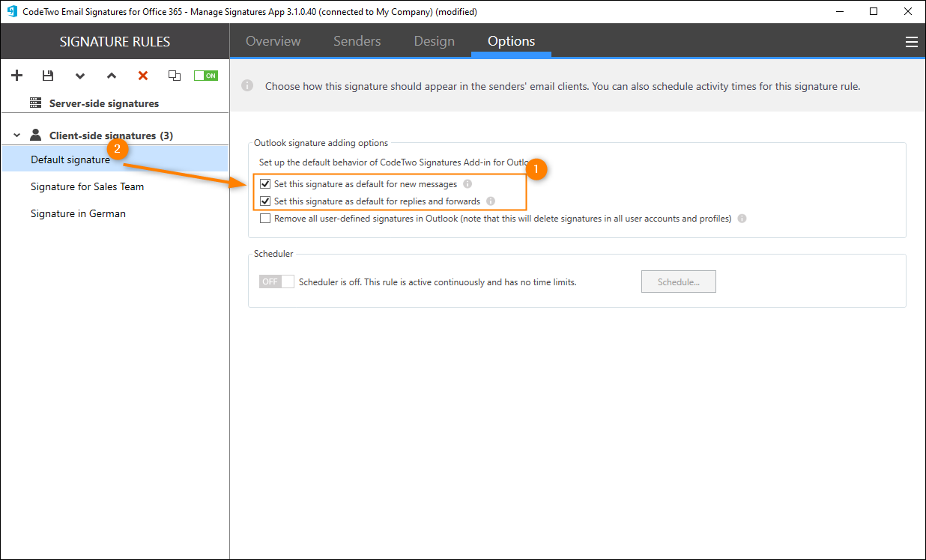Click the clone rule icon
Image resolution: width=926 pixels, height=560 pixels.
175,76
